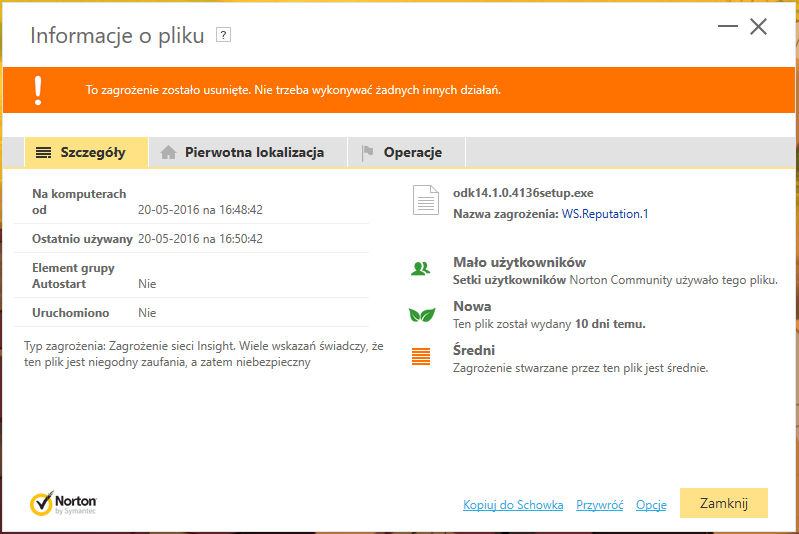
Task: Open the Opcje link
Action: [651, 505]
